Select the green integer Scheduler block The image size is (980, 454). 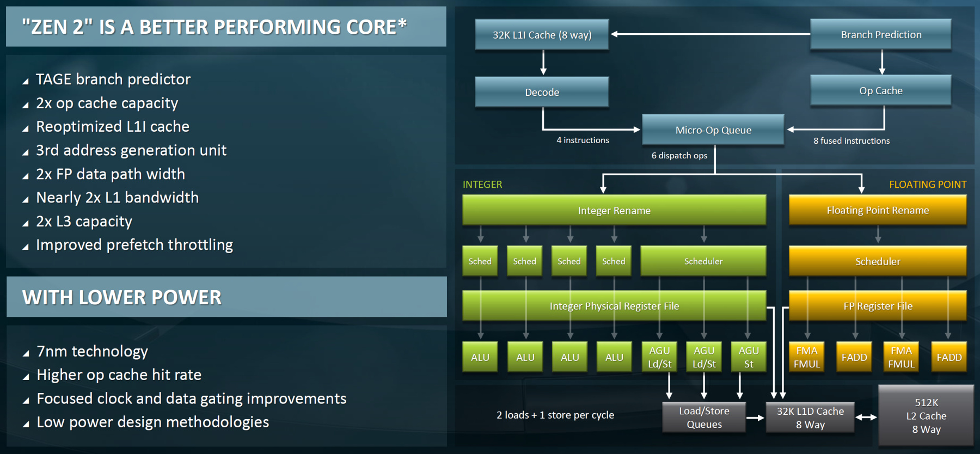click(703, 261)
